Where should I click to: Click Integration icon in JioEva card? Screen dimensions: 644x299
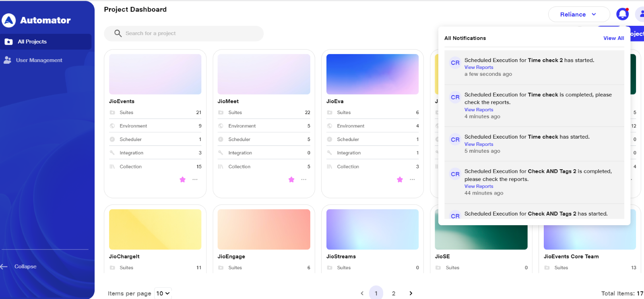330,153
